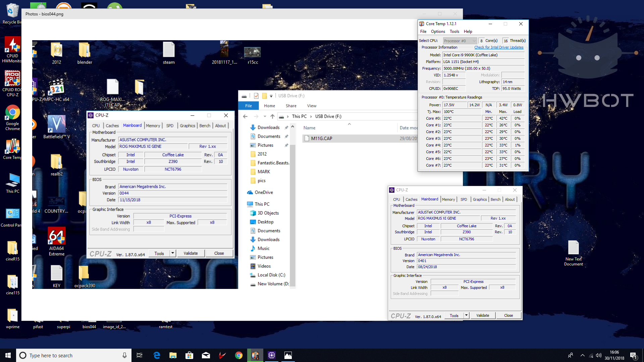This screenshot has width=644, height=362.
Task: Click the Intel Core i9 9900K model field
Action: coord(483,55)
